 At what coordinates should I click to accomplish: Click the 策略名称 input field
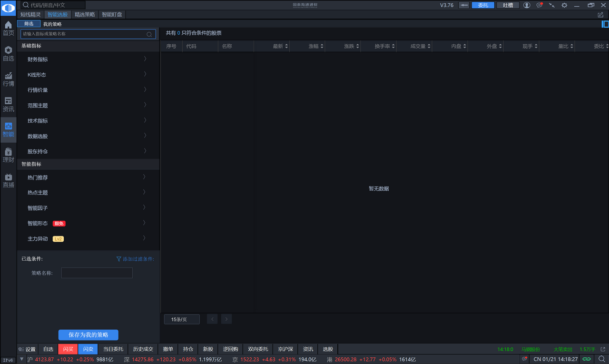click(x=97, y=273)
